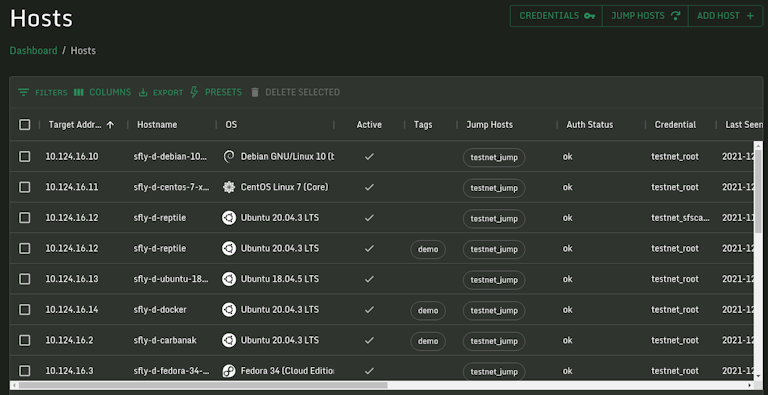768x395 pixels.
Task: Click testnet_jump chip in 10.124.16.11 row
Action: 494,188
